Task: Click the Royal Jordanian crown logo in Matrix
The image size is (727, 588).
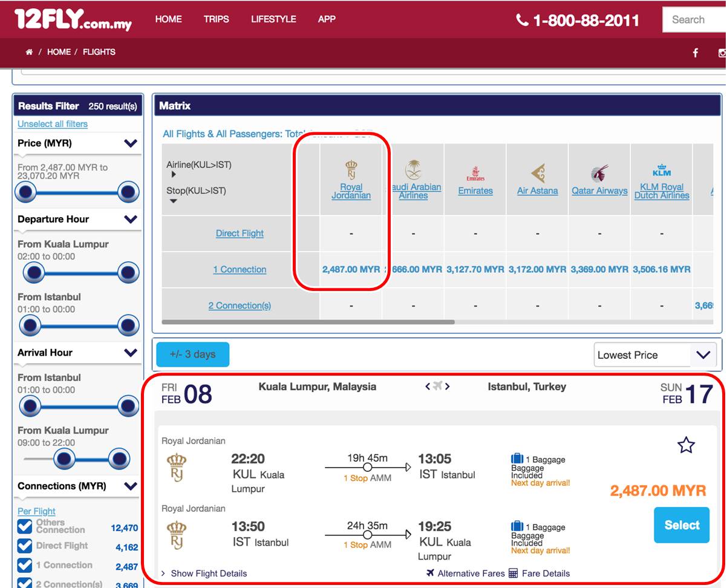Action: click(351, 170)
